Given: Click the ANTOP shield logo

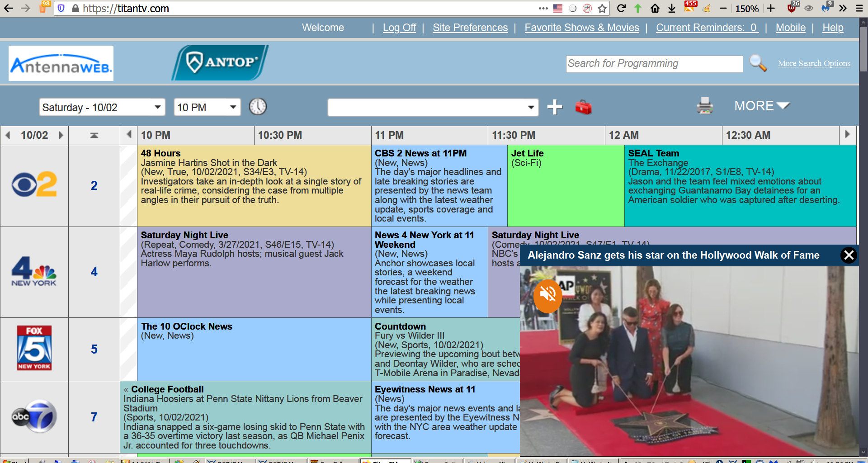Looking at the screenshot, I should pos(220,63).
